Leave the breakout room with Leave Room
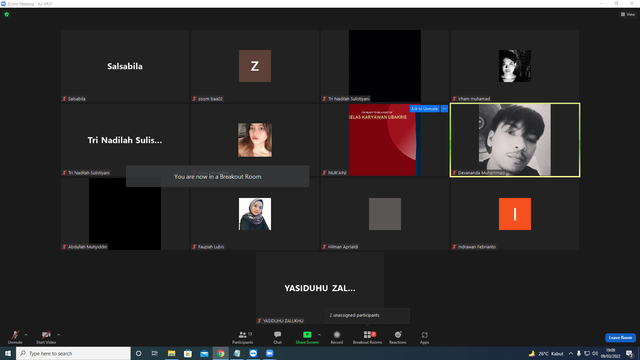The width and height of the screenshot is (640, 360). pos(620,338)
